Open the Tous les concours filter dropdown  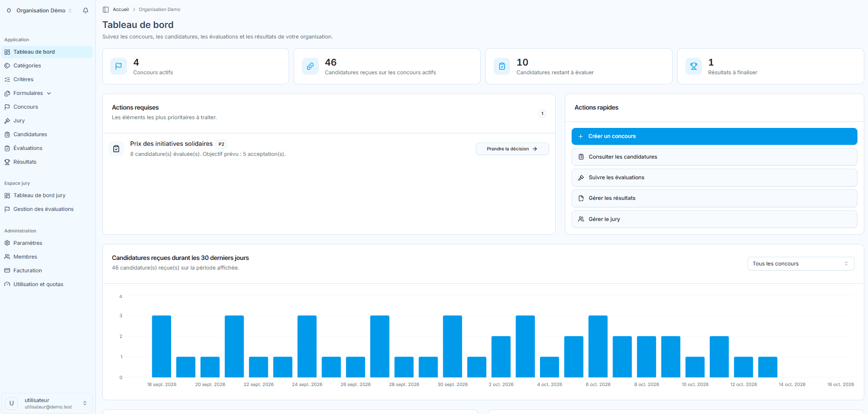(x=801, y=264)
